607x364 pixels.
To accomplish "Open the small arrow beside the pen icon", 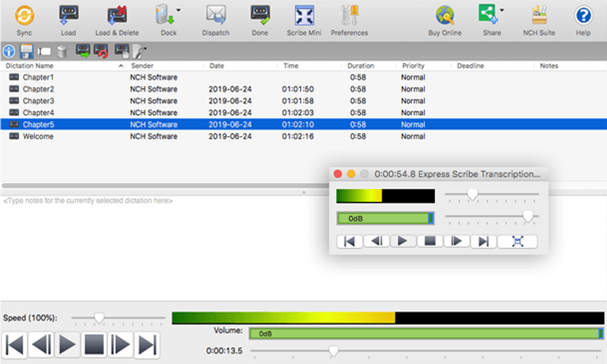I will tap(145, 49).
